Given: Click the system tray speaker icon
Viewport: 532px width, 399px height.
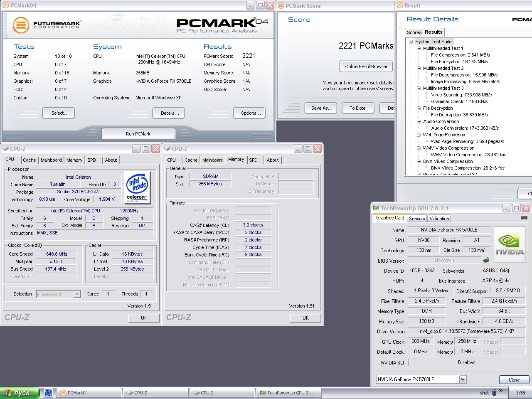Looking at the screenshot, I should click(x=494, y=393).
